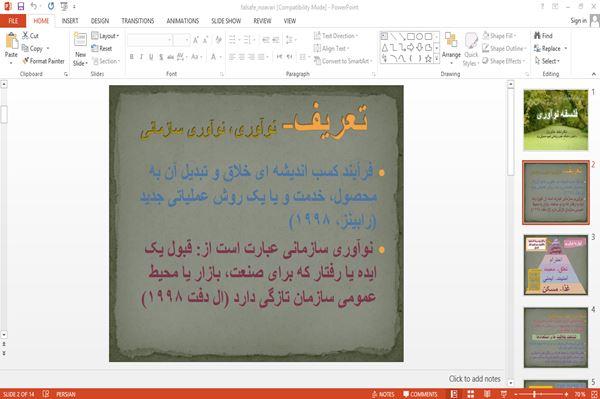Click the Paste clipboard icon

(x=11, y=41)
